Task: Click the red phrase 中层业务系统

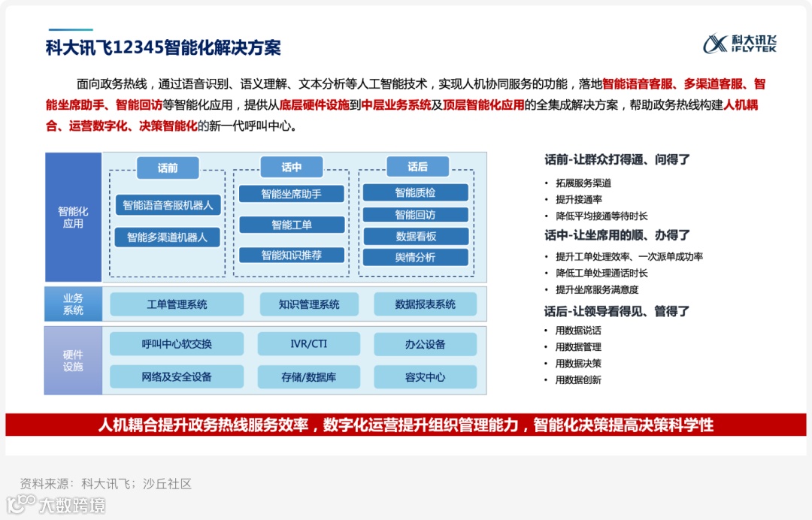Action: point(396,105)
